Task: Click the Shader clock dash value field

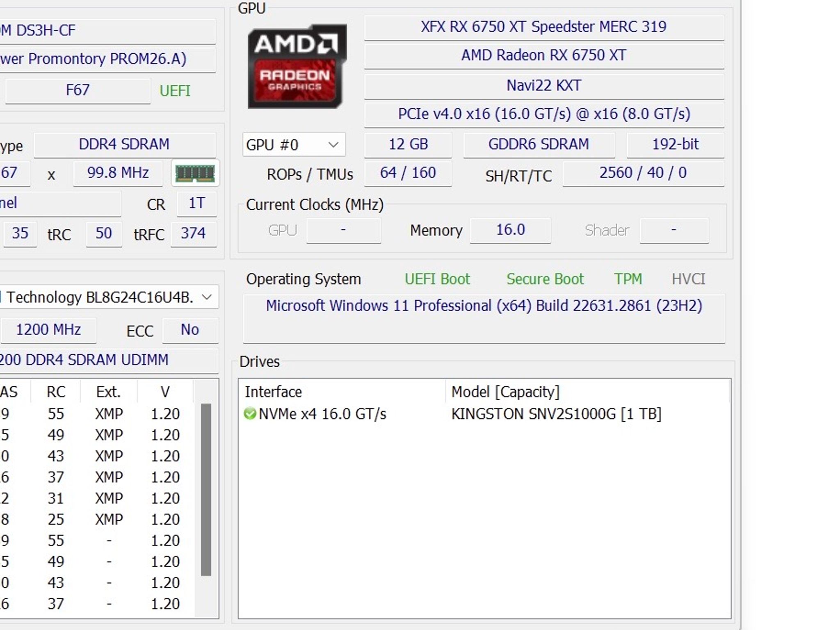Action: 674,231
